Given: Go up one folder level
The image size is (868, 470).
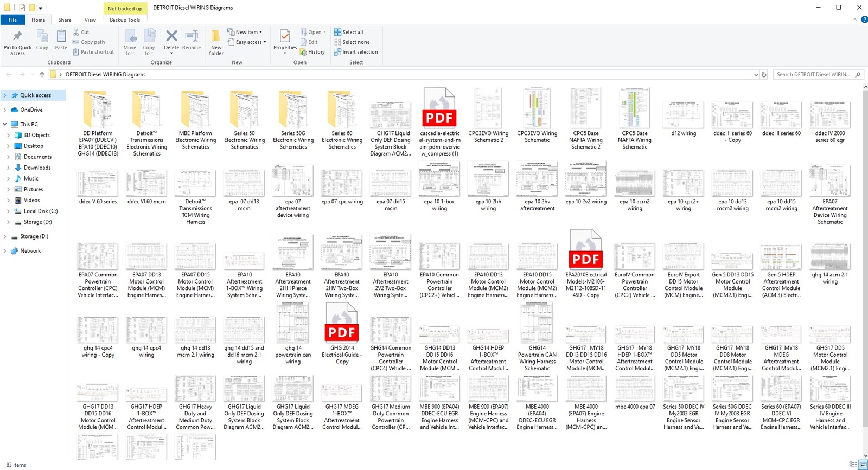Looking at the screenshot, I should point(42,75).
